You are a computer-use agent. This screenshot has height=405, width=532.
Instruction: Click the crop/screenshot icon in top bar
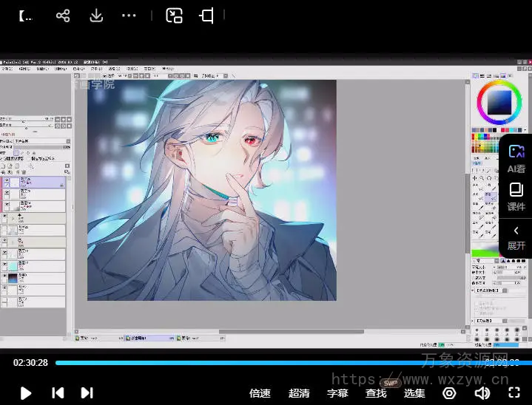click(206, 16)
